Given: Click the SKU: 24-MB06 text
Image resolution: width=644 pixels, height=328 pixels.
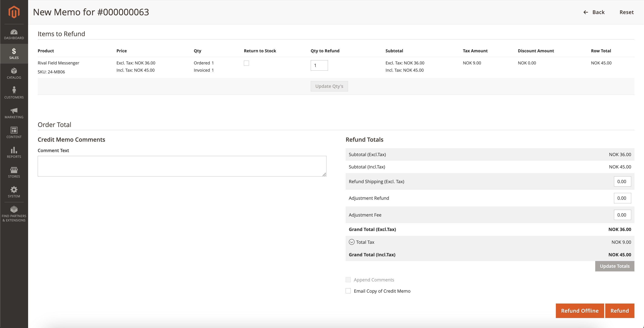Looking at the screenshot, I should 51,72.
